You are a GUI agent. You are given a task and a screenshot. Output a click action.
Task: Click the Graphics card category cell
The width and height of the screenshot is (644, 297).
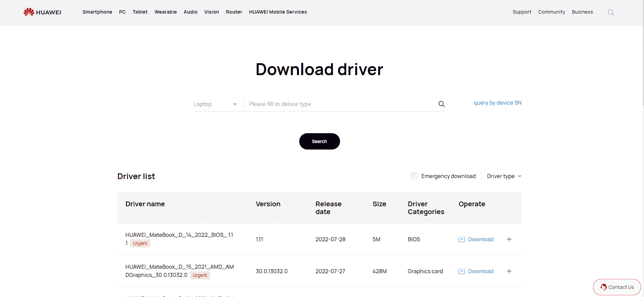425,271
